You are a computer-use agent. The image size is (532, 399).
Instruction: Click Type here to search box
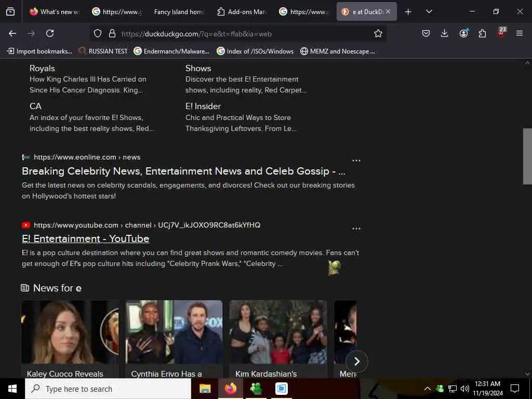[x=108, y=389]
